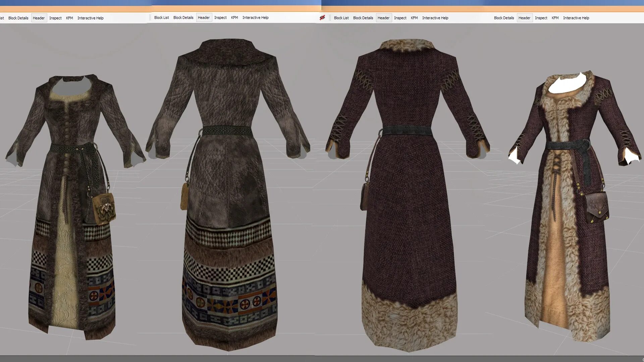The height and width of the screenshot is (362, 644).
Task: Open Inspect in the third window
Action: click(400, 18)
